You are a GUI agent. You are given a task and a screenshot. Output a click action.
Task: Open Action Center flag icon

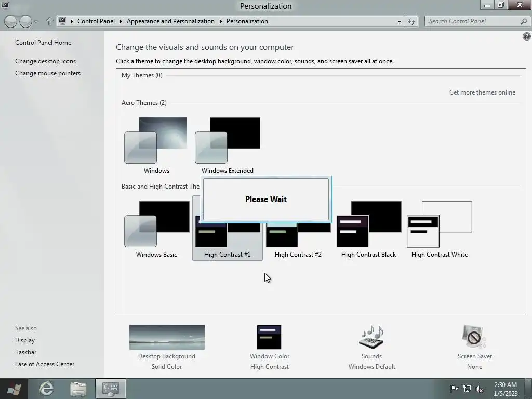point(454,389)
